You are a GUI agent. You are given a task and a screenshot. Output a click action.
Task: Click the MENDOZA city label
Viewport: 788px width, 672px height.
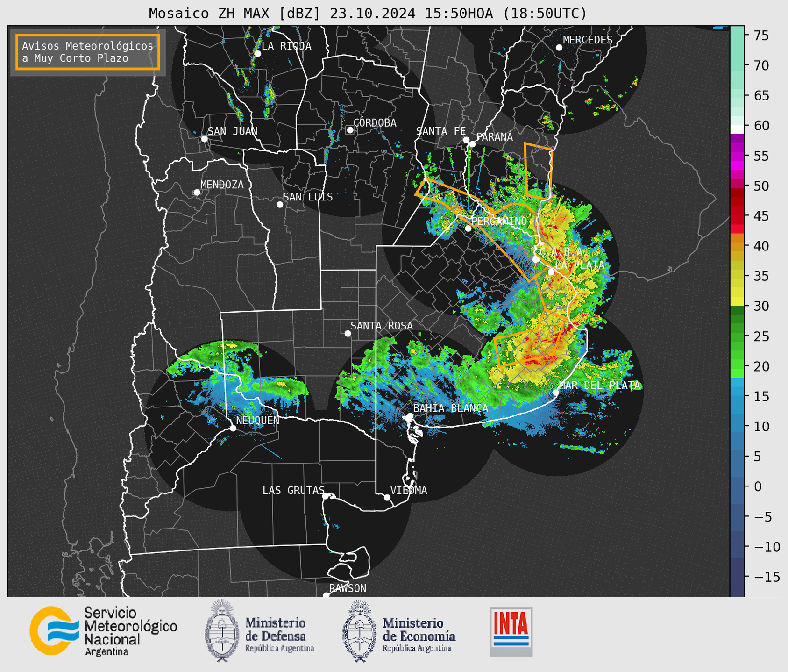(222, 185)
